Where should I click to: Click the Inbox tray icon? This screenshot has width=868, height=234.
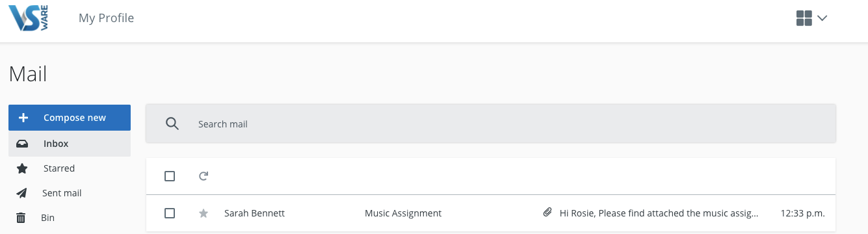pyautogui.click(x=22, y=144)
